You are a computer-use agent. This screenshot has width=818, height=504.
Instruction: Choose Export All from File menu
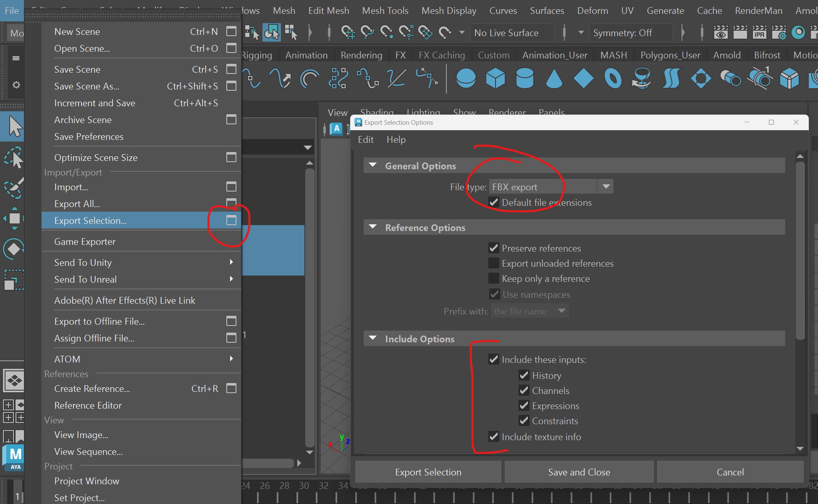(77, 204)
